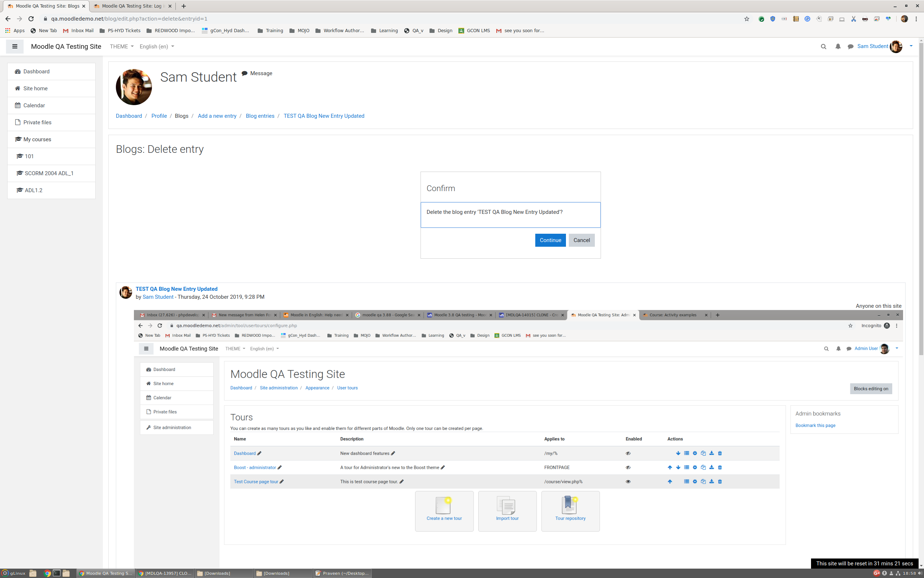Click the blue circular shield extension icon
Viewport: 924px width, 578px height.
pos(807,19)
